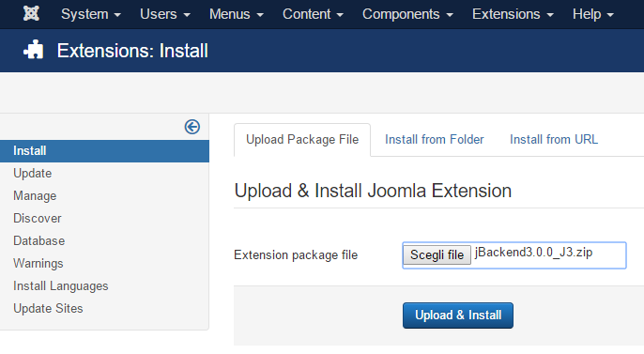The image size is (644, 354).
Task: Switch to Install from URL tab
Action: 554,140
